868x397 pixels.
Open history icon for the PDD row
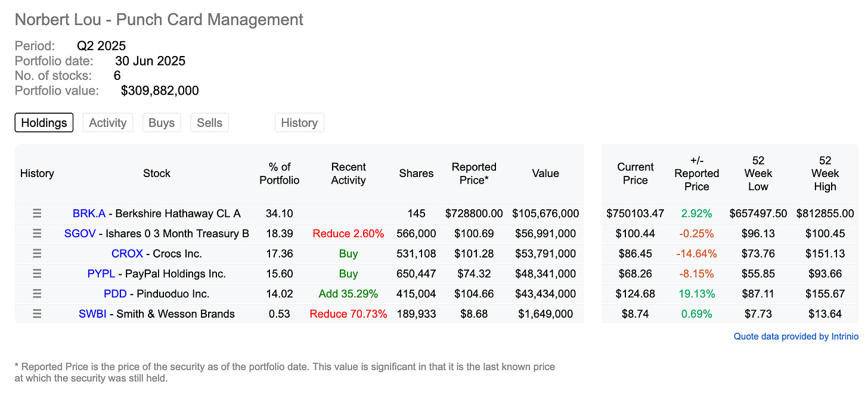(x=37, y=294)
